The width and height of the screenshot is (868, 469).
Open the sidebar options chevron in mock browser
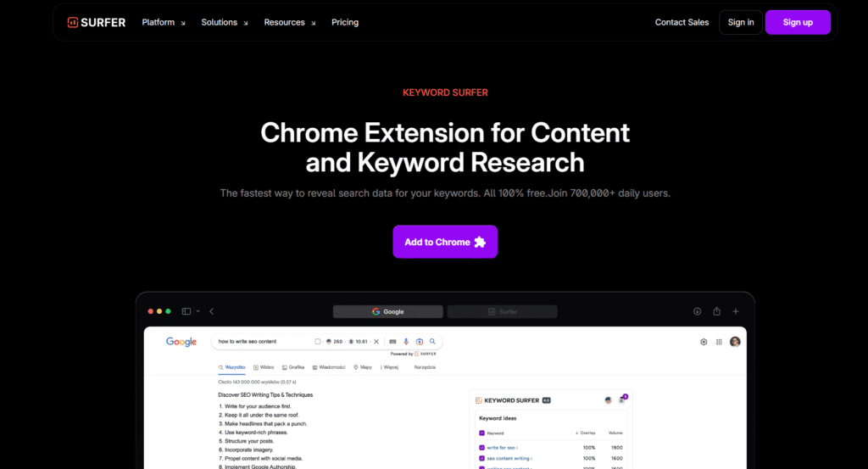pos(198,311)
